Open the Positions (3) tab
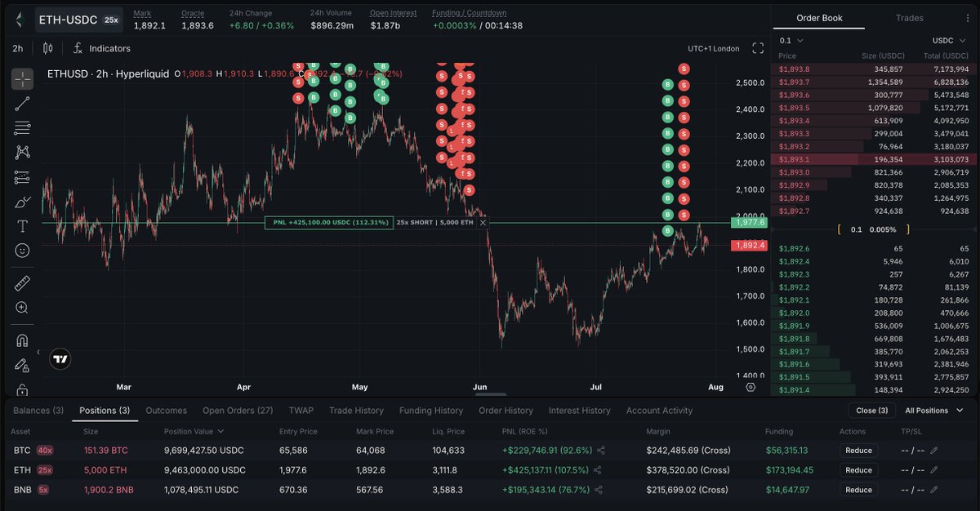Viewport: 980px width, 511px height. click(x=105, y=411)
